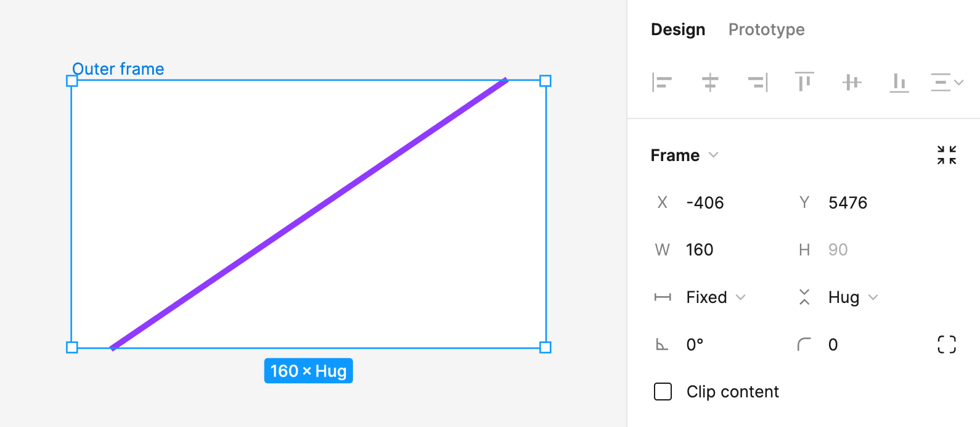
Task: Select the Outer frame label
Action: click(118, 68)
